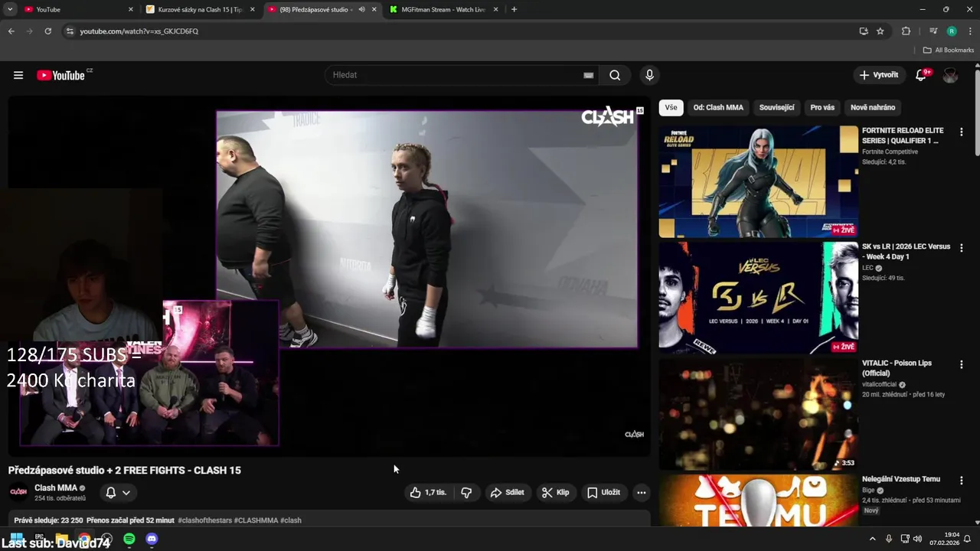The width and height of the screenshot is (980, 551).
Task: View site information icon left of URL
Action: (x=70, y=31)
